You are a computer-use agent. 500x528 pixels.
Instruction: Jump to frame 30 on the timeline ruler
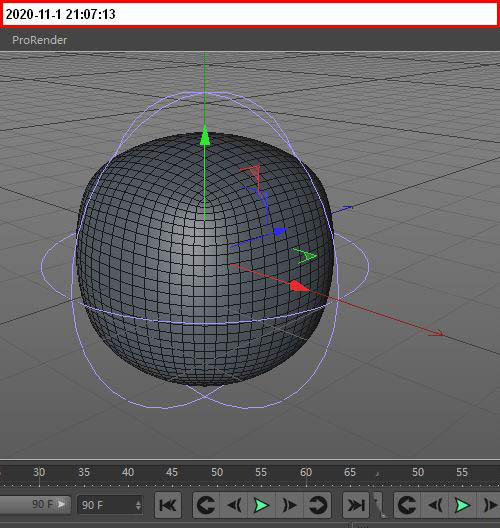(39, 472)
